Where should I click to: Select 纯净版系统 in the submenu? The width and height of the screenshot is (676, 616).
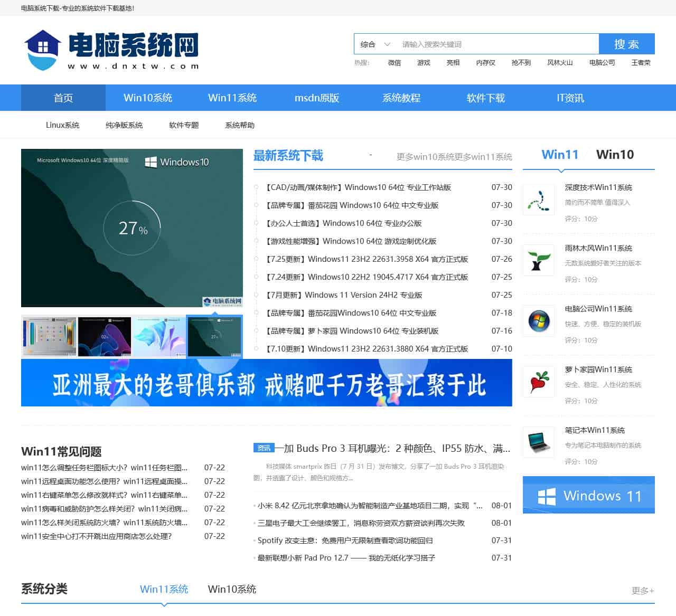125,125
